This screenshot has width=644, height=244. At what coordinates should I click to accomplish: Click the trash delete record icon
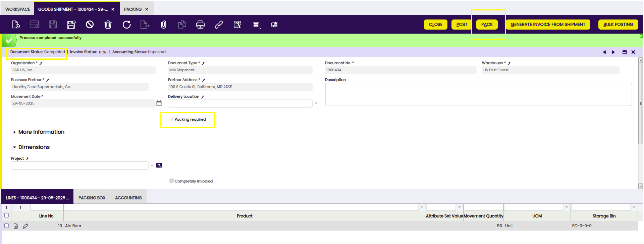point(108,25)
